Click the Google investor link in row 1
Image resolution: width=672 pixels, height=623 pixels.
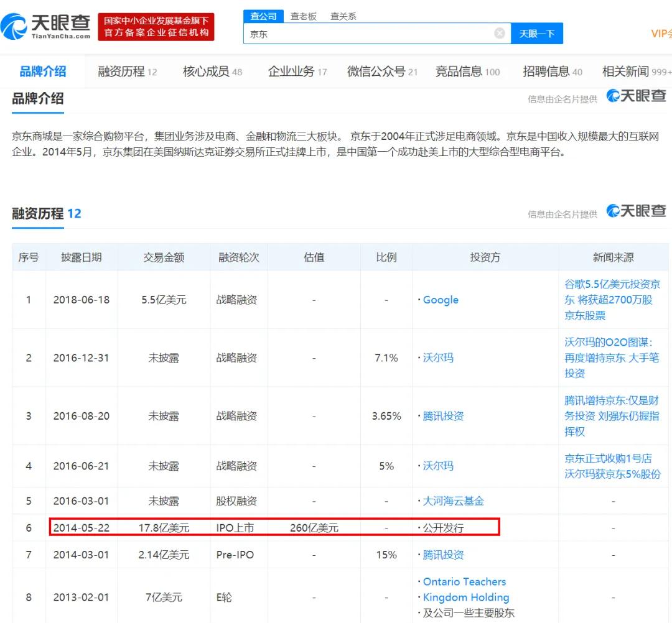(440, 300)
